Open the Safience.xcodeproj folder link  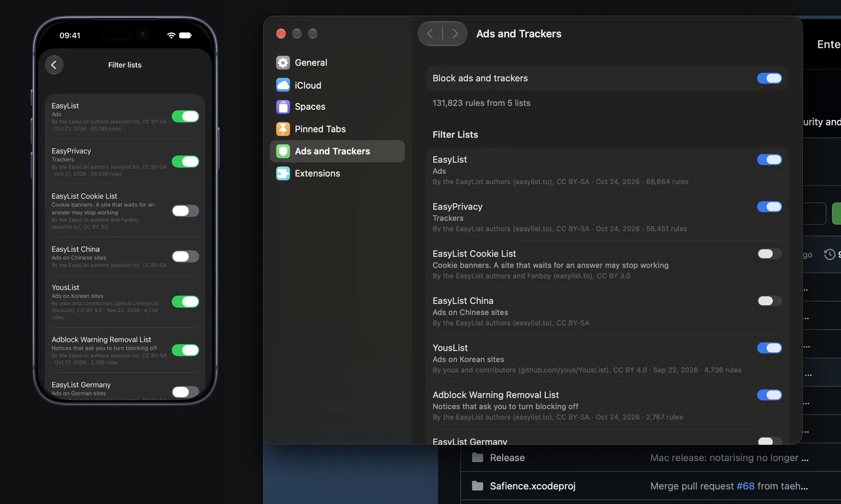coord(532,486)
